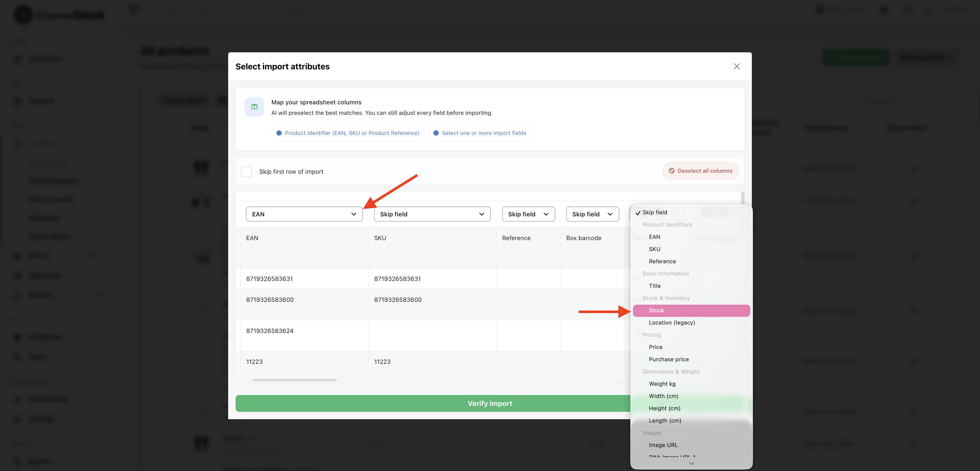This screenshot has height=471, width=980.
Task: Open the Skip field dropdown above Box barcode
Action: (592, 214)
